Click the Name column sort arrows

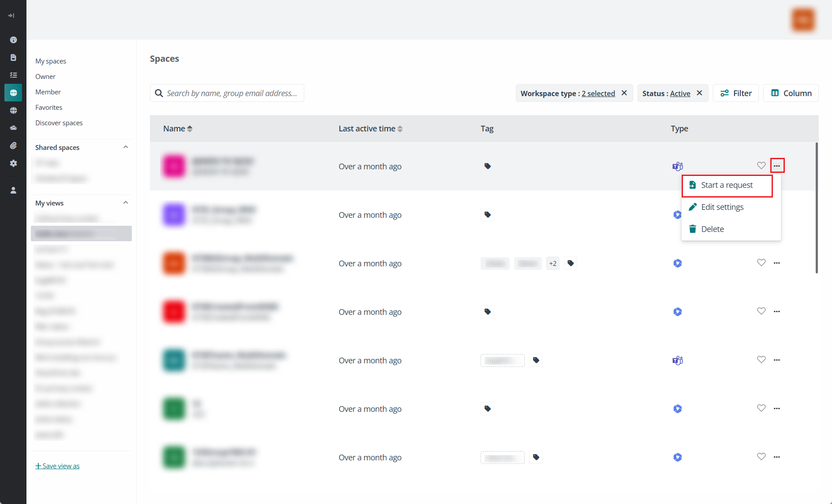pos(190,128)
